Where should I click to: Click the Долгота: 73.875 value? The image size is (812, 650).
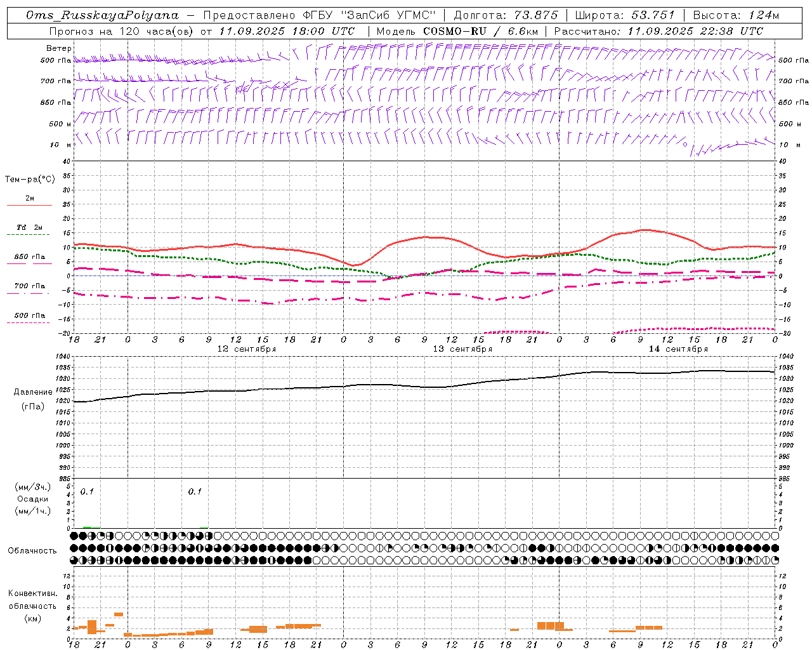coord(506,15)
